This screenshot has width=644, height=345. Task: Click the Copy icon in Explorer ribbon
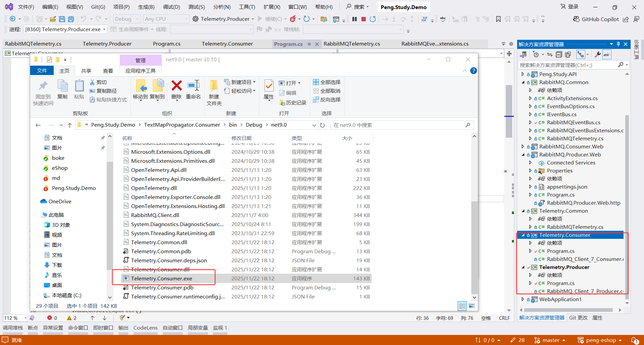[x=62, y=86]
